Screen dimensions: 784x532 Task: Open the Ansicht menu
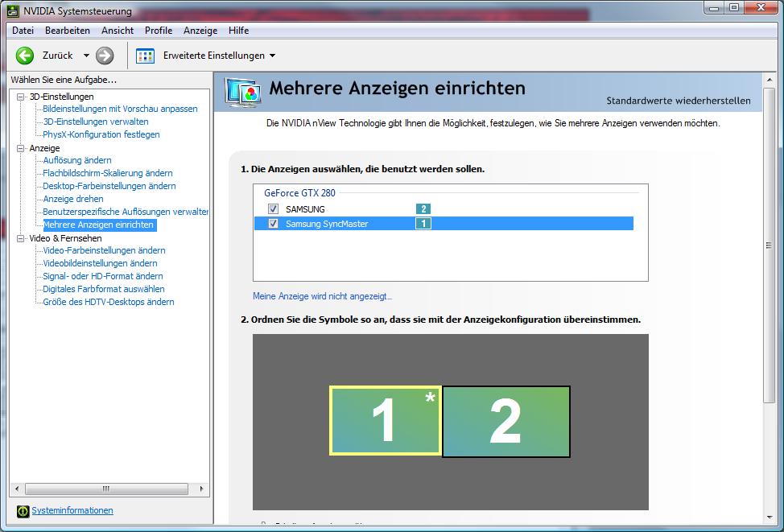118,31
